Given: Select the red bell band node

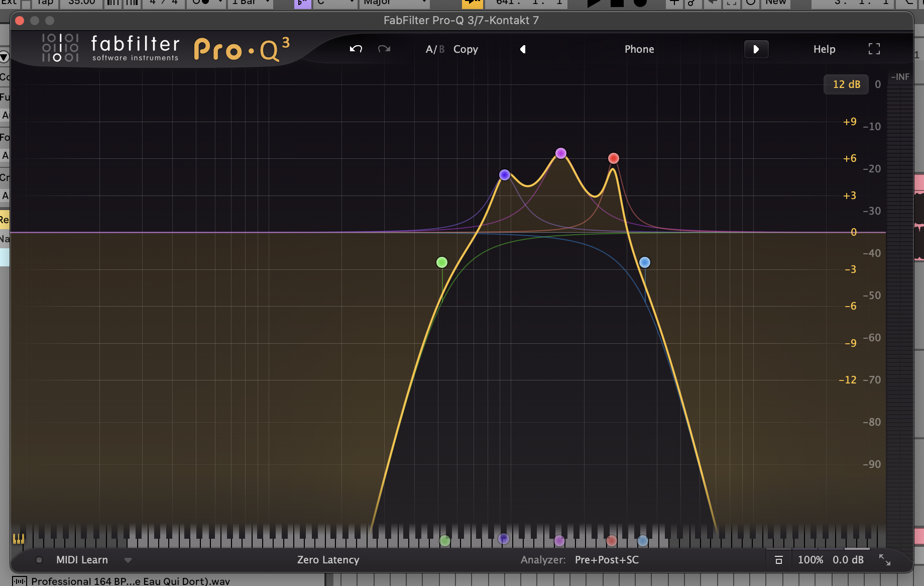Looking at the screenshot, I should tap(614, 158).
